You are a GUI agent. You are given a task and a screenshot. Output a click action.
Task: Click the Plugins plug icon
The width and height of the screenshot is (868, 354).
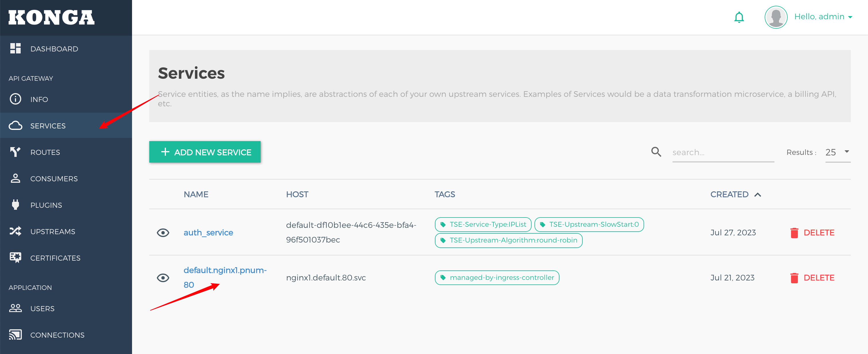[15, 205]
